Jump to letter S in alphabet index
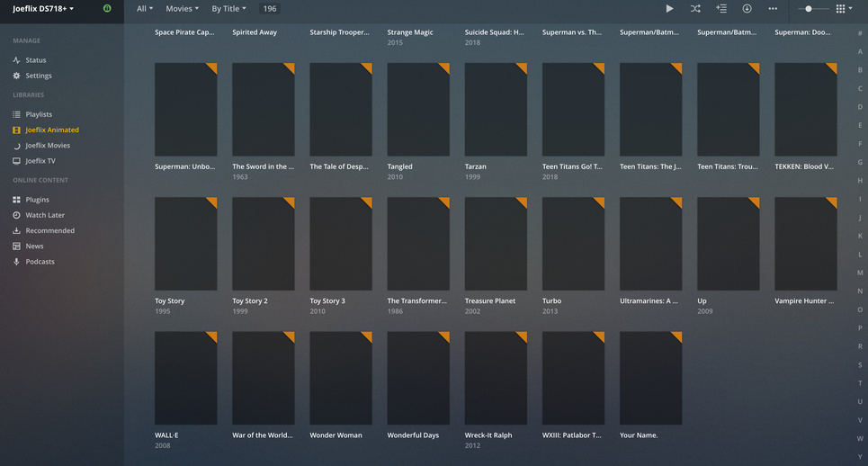The width and height of the screenshot is (868, 466). 860,364
